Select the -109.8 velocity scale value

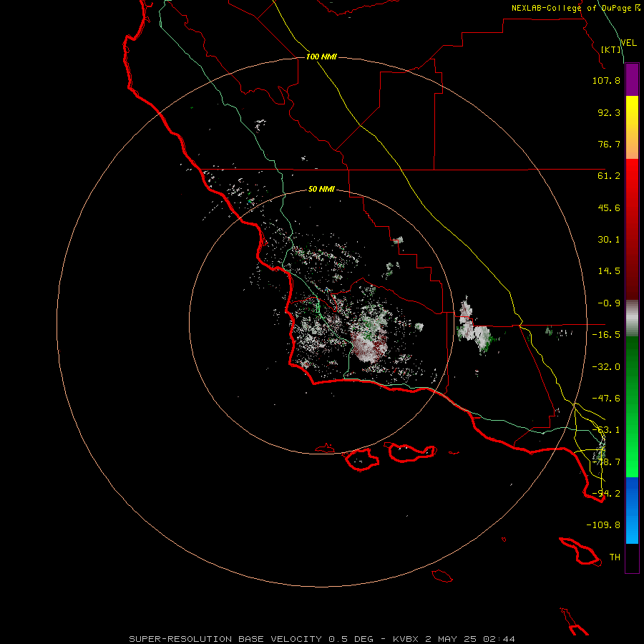pyautogui.click(x=603, y=525)
